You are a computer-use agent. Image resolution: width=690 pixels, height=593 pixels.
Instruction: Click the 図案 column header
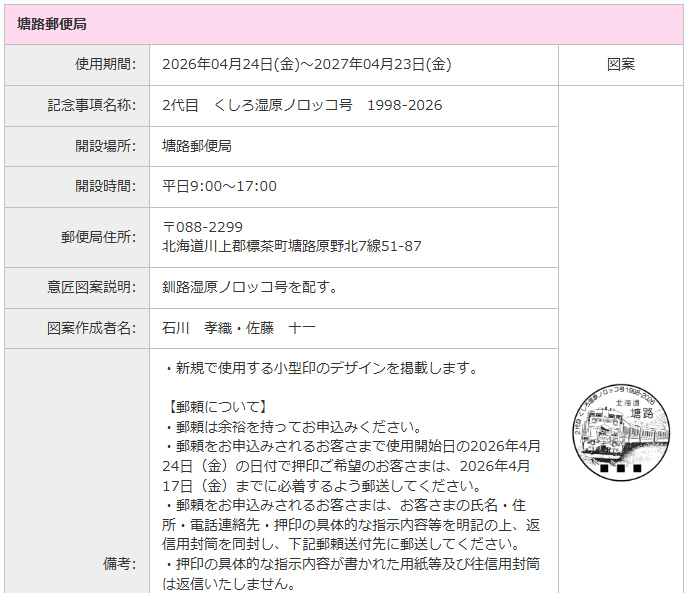coord(620,64)
